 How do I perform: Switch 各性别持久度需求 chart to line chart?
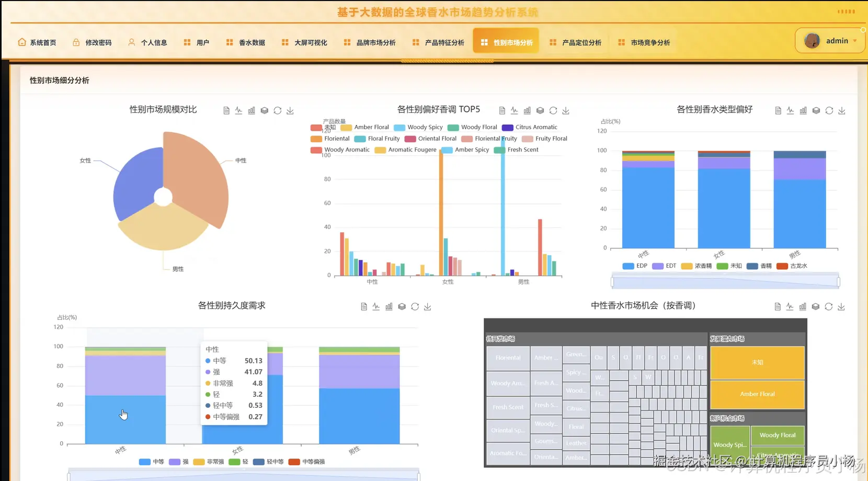[x=376, y=306]
